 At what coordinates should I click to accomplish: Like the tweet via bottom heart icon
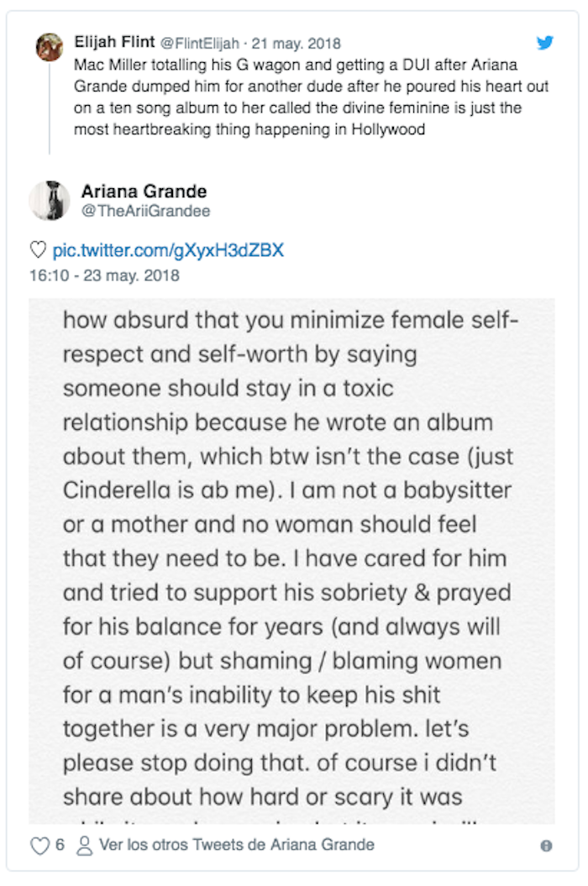pyautogui.click(x=39, y=845)
